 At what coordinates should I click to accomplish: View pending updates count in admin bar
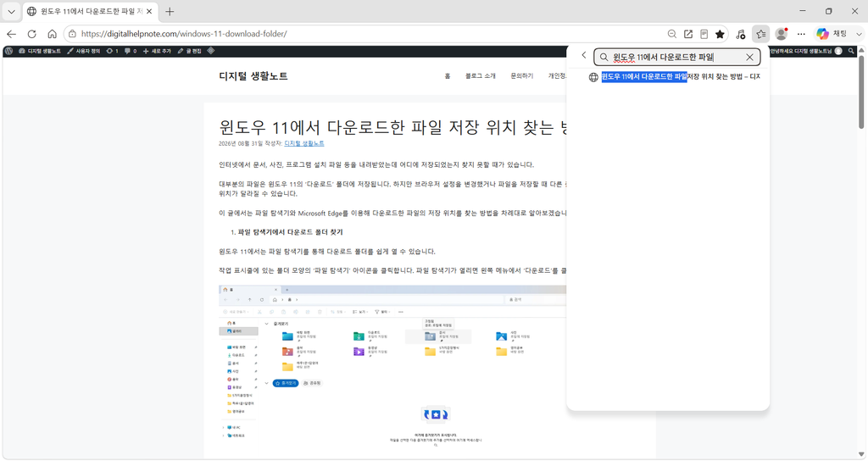pos(113,51)
